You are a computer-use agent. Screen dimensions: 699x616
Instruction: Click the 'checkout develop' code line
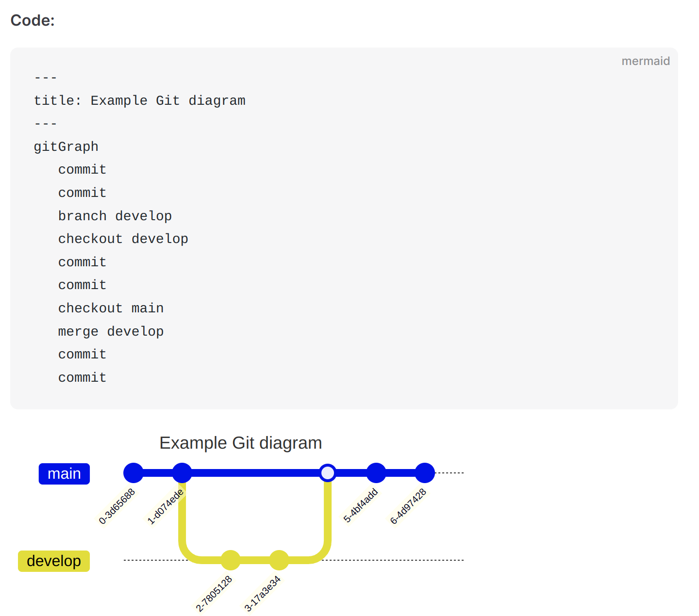coord(123,239)
